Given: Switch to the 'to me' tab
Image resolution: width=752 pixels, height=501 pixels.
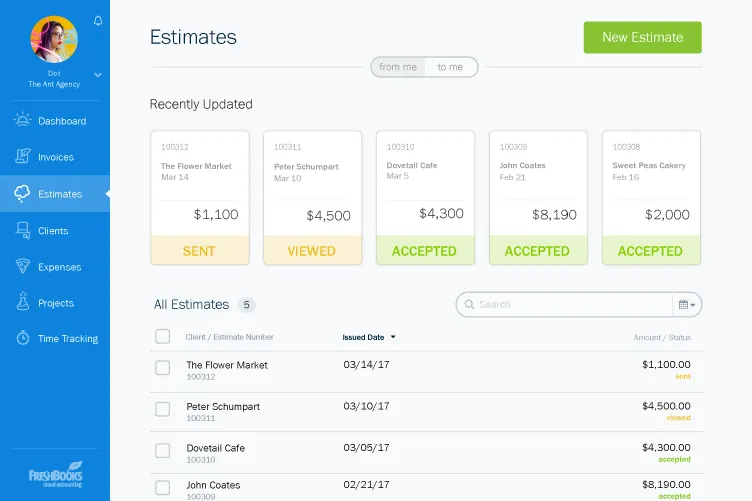Looking at the screenshot, I should pos(450,67).
